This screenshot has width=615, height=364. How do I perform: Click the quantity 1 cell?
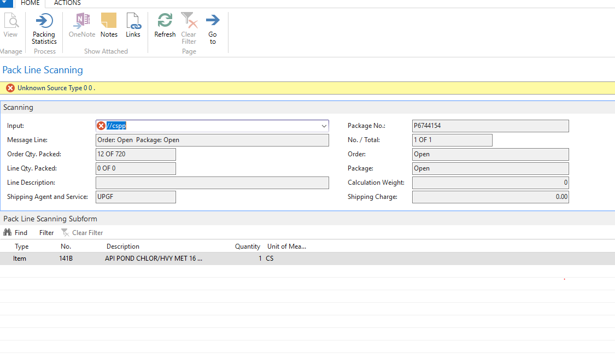(260, 259)
